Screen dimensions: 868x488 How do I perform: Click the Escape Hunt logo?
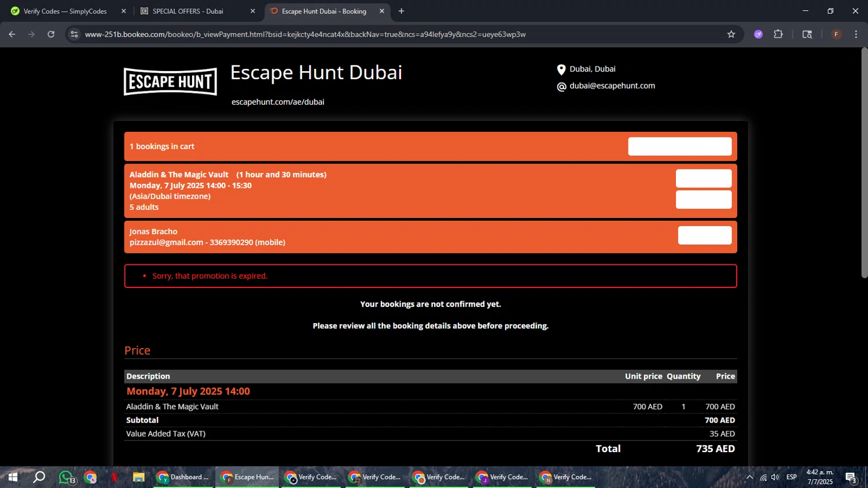click(170, 82)
